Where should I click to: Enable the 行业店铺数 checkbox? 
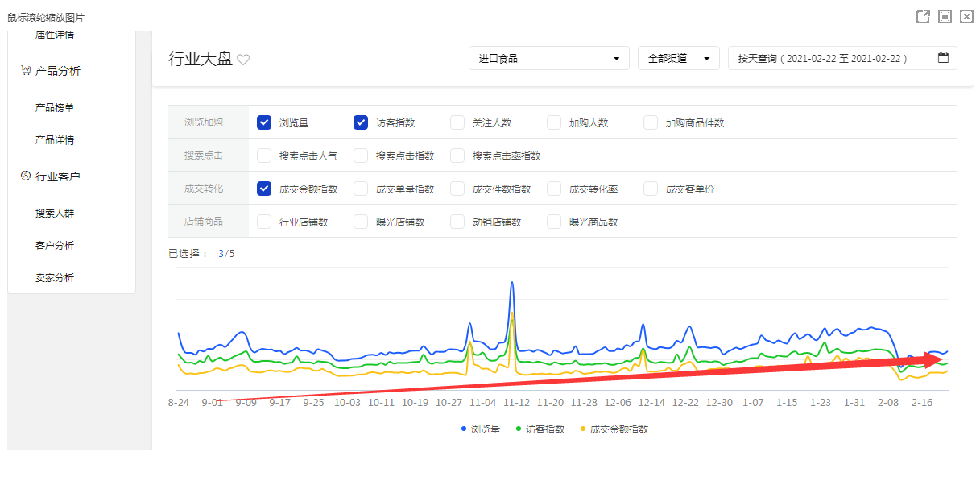click(264, 222)
